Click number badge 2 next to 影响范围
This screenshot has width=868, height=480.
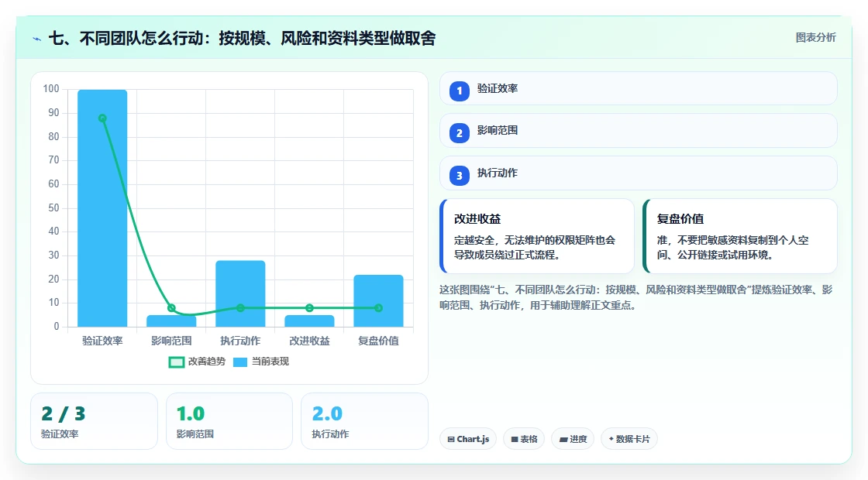pos(459,132)
